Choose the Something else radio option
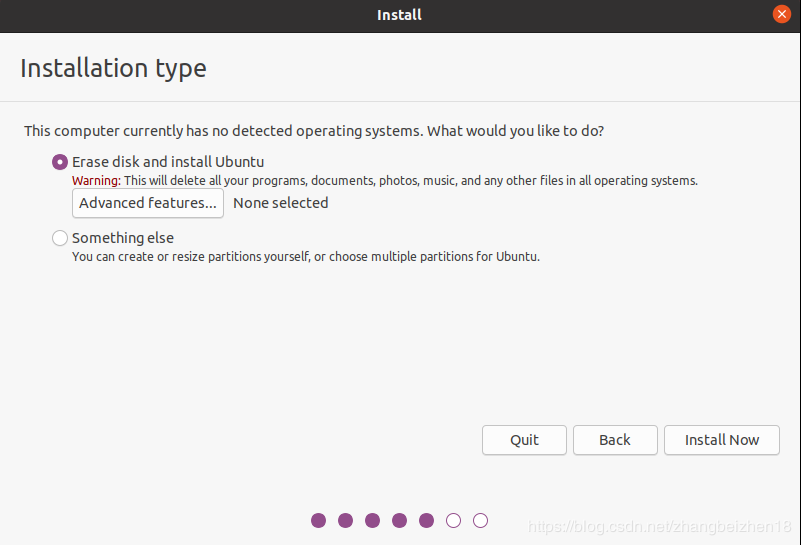801x545 pixels. click(x=60, y=238)
